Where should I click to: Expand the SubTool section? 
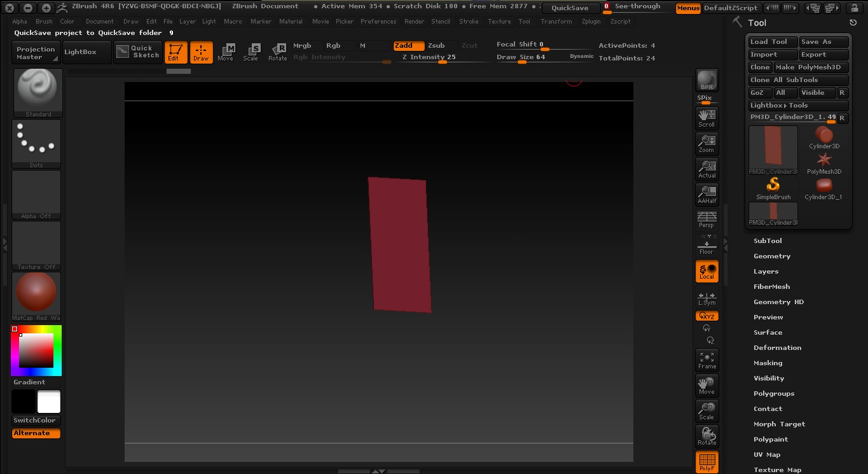(x=768, y=240)
